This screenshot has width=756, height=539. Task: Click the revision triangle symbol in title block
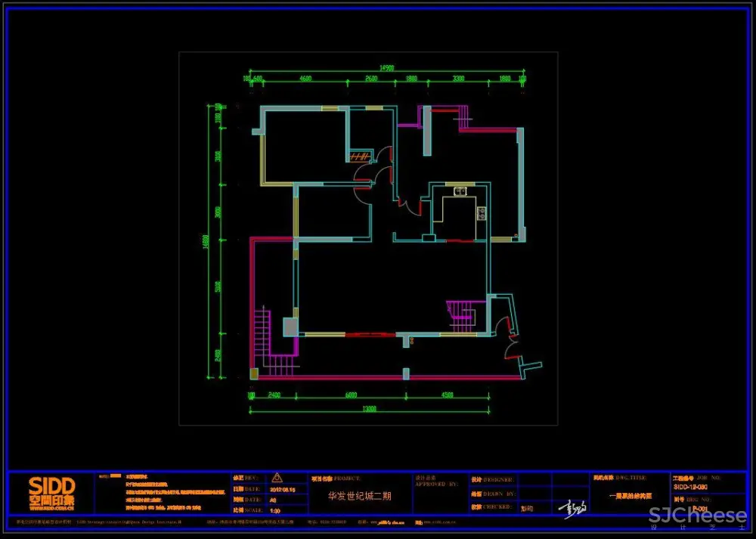[x=276, y=478]
